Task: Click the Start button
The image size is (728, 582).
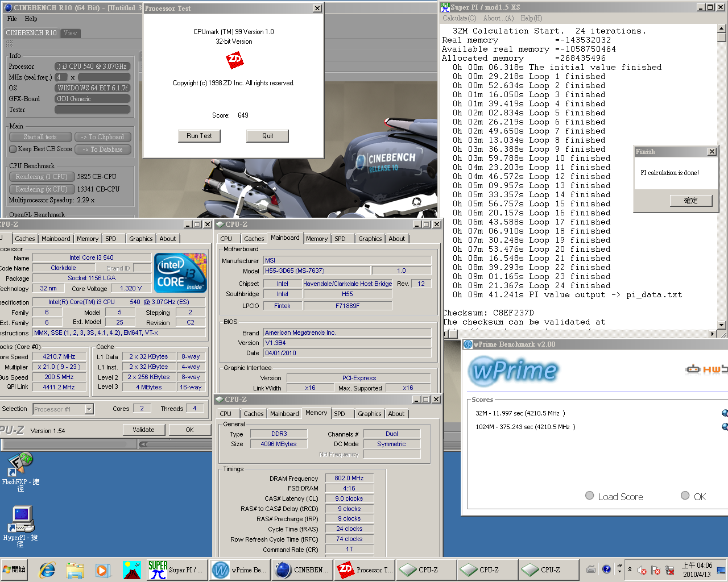Action: point(14,569)
